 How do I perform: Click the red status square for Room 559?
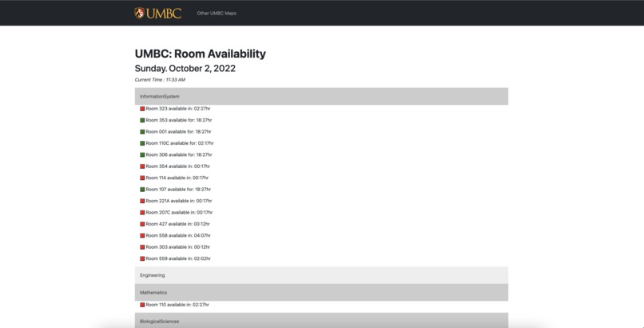[142, 258]
